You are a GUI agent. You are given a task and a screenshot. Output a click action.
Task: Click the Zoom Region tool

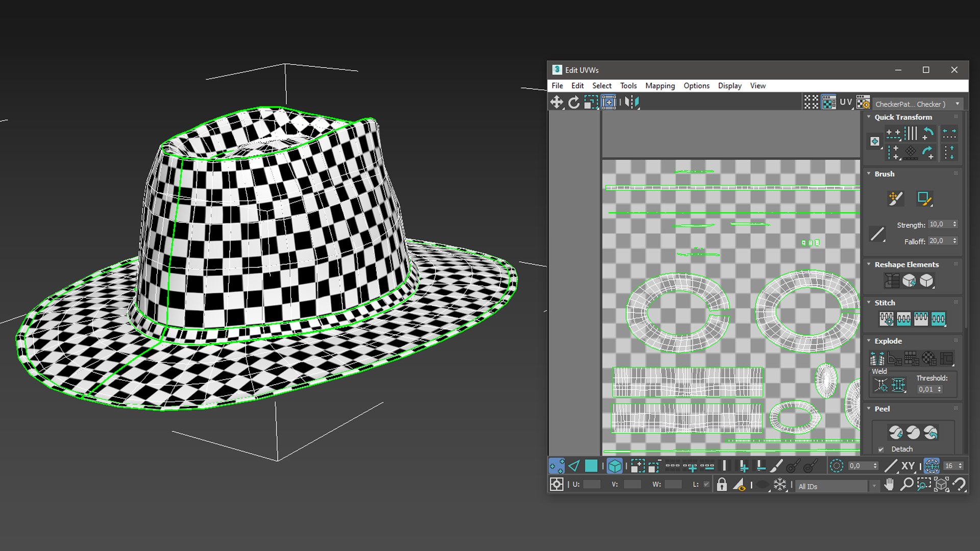coord(924,484)
